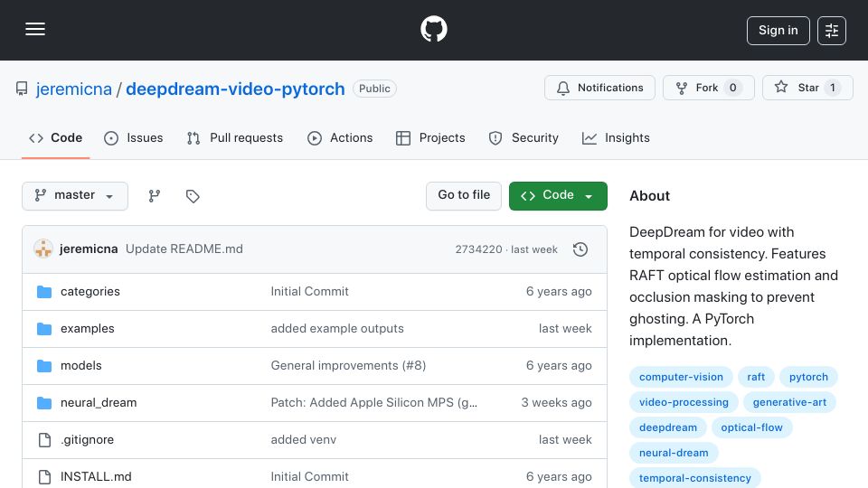The image size is (868, 488).
Task: Select the computer-vision topic tag
Action: [x=681, y=377]
